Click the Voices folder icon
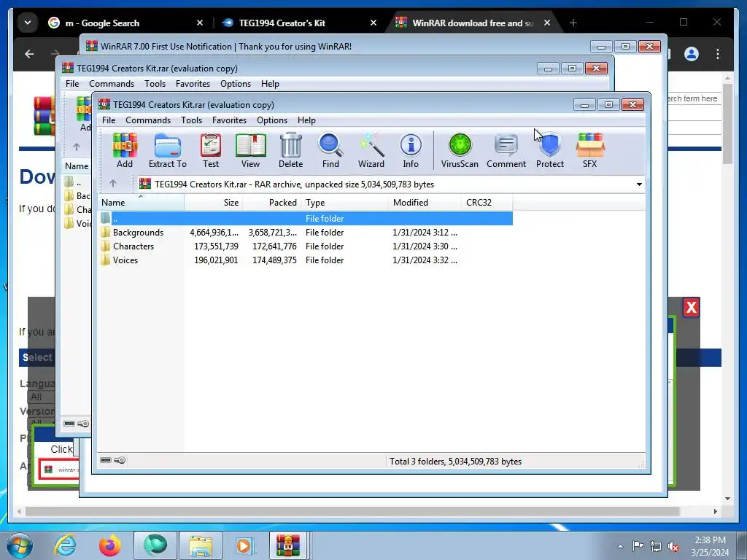747x560 pixels. (x=105, y=260)
